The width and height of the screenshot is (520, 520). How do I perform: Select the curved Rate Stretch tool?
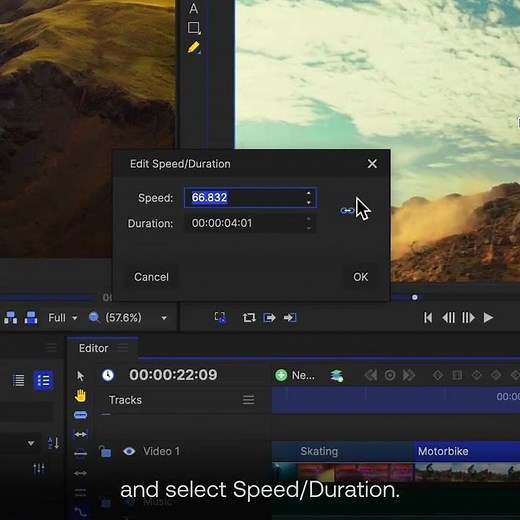coord(80,511)
